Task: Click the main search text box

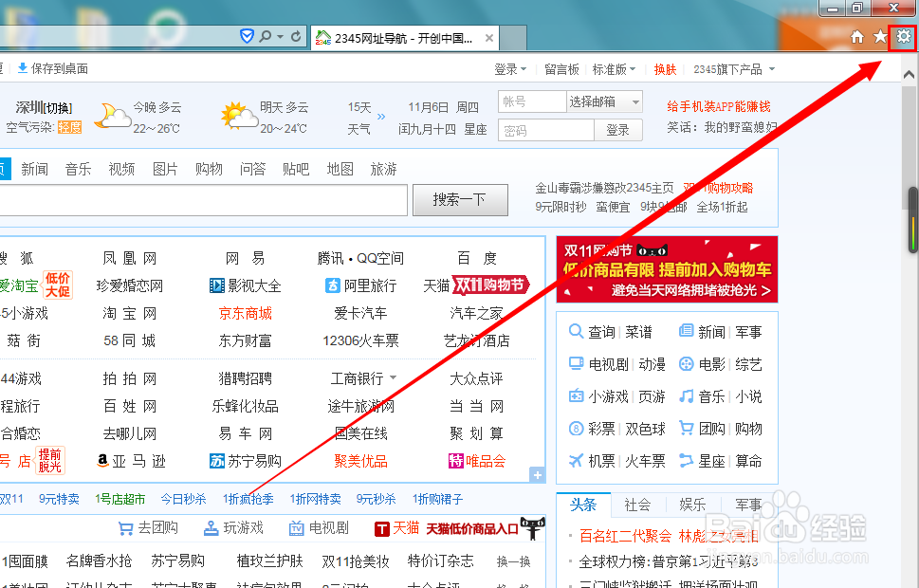Action: (x=202, y=200)
